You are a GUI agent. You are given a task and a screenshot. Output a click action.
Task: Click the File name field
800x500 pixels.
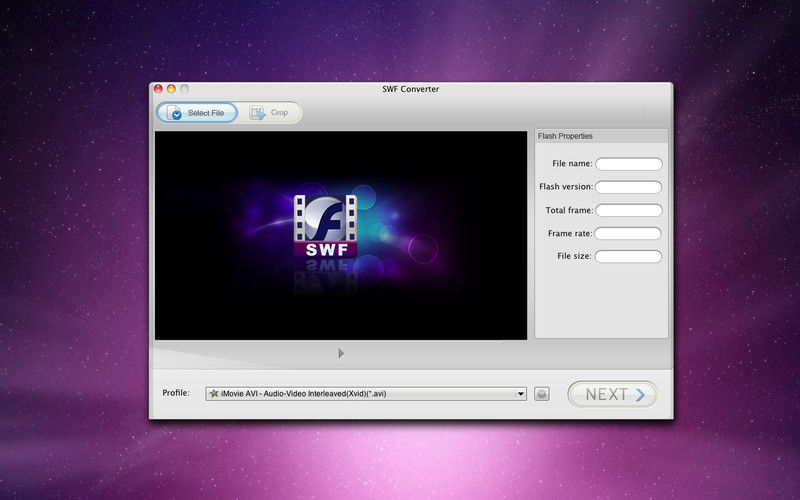(629, 164)
